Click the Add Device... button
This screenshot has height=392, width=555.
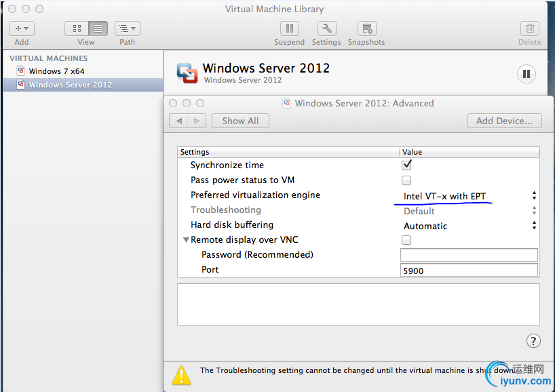coord(504,121)
